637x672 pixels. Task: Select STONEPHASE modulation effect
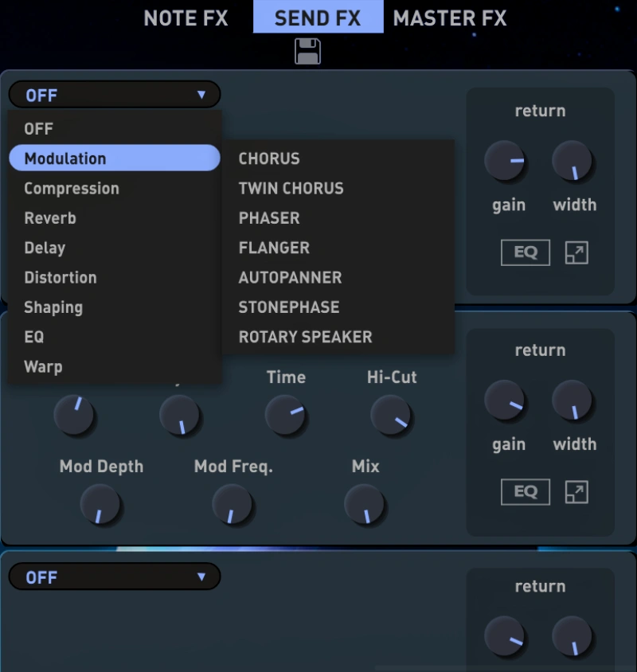tap(288, 307)
